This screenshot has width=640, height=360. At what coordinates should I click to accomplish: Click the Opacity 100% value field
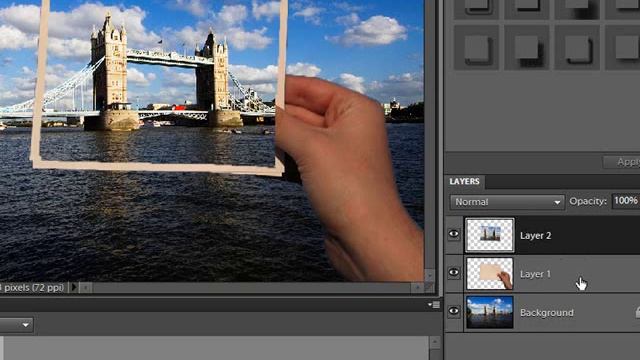pyautogui.click(x=626, y=201)
